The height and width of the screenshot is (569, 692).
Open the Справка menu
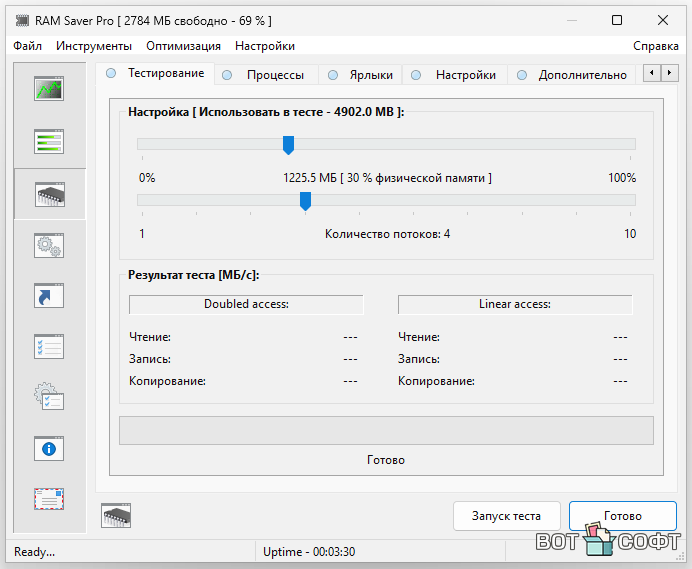coord(655,46)
